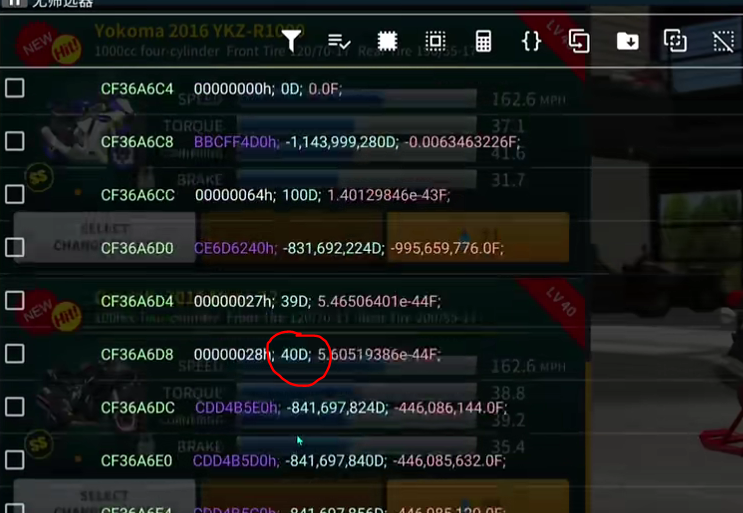Click address CF36A6DC in the list

tap(138, 407)
